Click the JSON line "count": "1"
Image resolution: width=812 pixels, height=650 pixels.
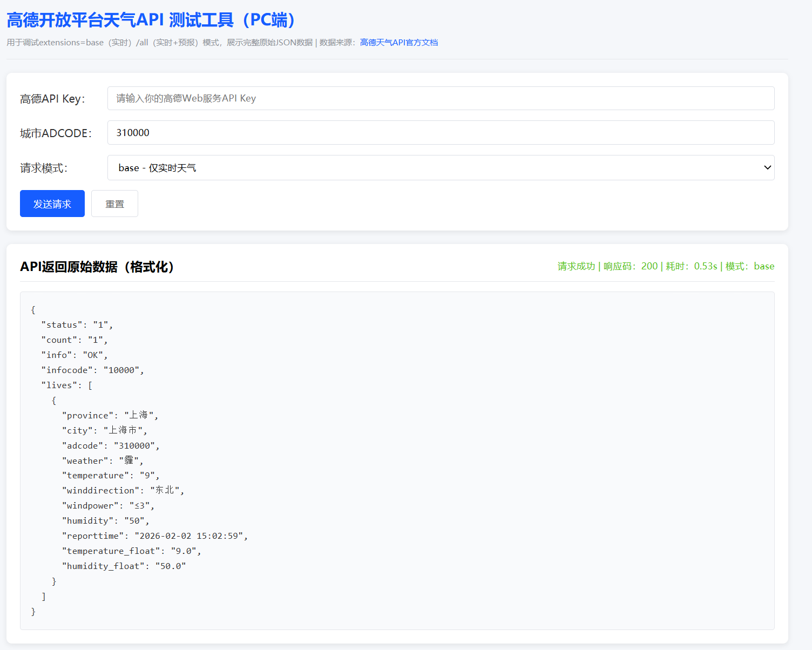[75, 340]
